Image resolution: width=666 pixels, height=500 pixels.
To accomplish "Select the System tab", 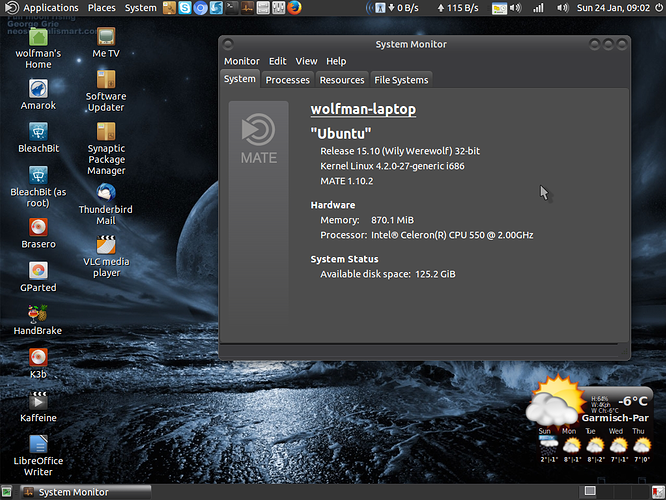I will pyautogui.click(x=240, y=79).
